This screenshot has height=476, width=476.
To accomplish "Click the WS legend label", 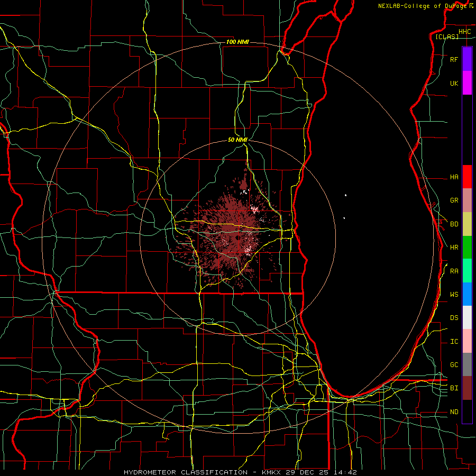I will click(x=454, y=294).
